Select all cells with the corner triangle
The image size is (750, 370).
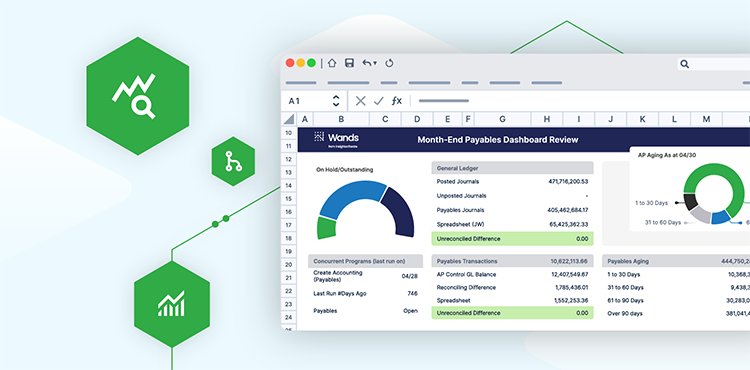pos(289,119)
